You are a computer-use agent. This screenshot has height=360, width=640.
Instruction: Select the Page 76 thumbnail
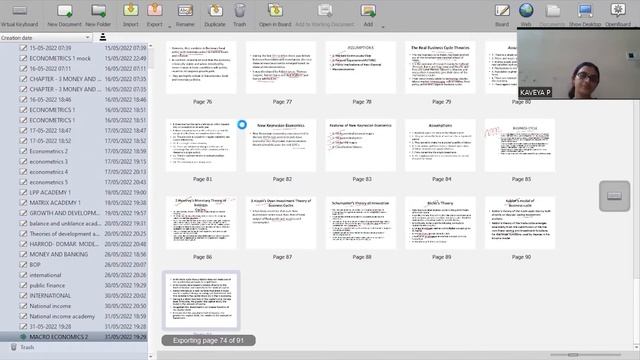(x=202, y=68)
